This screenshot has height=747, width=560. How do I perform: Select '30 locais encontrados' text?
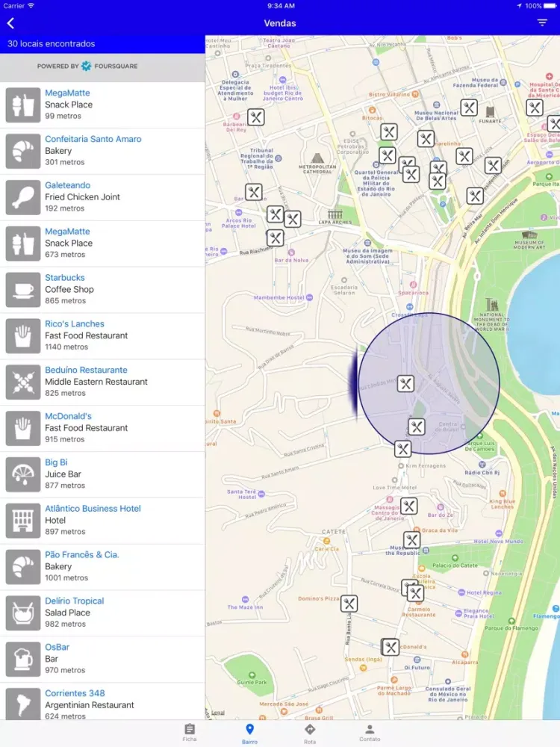51,44
